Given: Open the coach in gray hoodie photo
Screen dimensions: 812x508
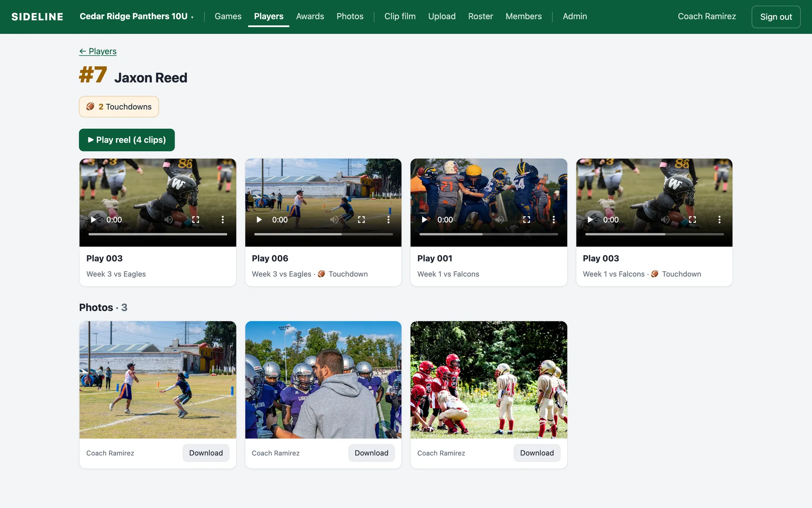Looking at the screenshot, I should pyautogui.click(x=323, y=380).
